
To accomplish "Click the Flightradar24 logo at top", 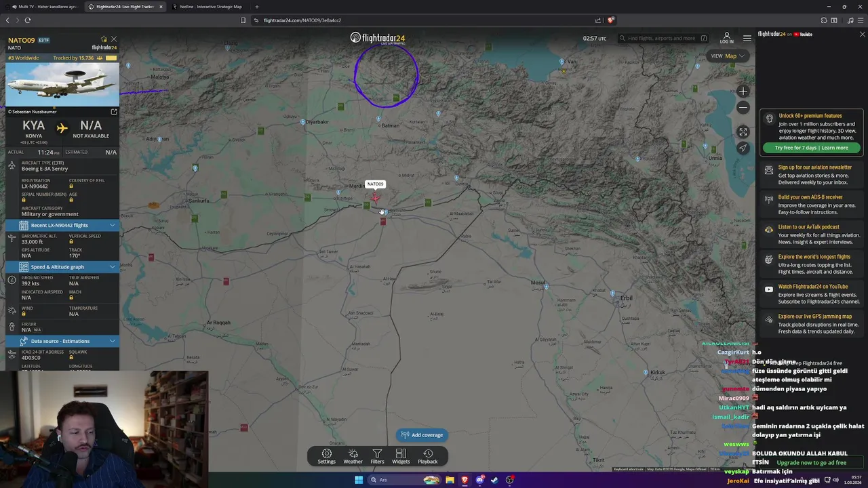I will [x=378, y=38].
